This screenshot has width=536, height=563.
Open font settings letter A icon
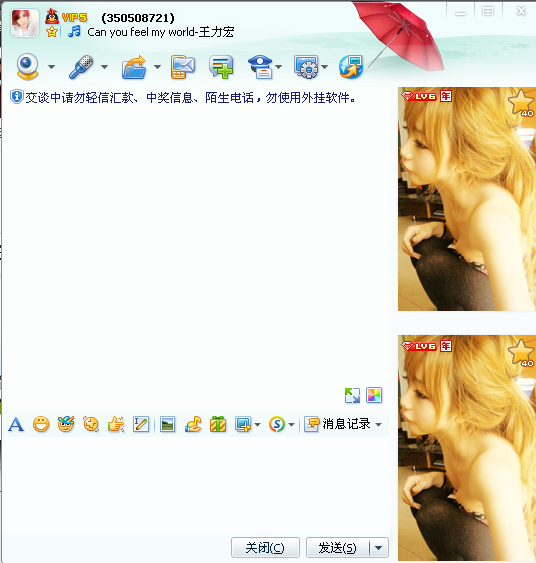(16, 424)
